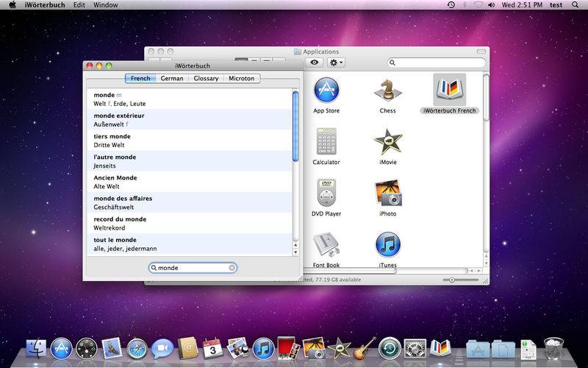This screenshot has height=368, width=588.
Task: Select the Font Book application icon
Action: 326,250
